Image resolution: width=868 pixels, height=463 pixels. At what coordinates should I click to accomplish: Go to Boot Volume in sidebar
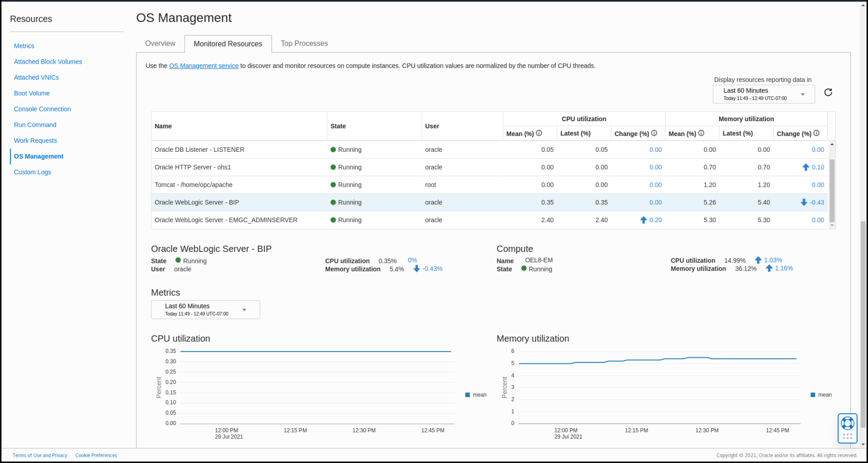point(32,93)
